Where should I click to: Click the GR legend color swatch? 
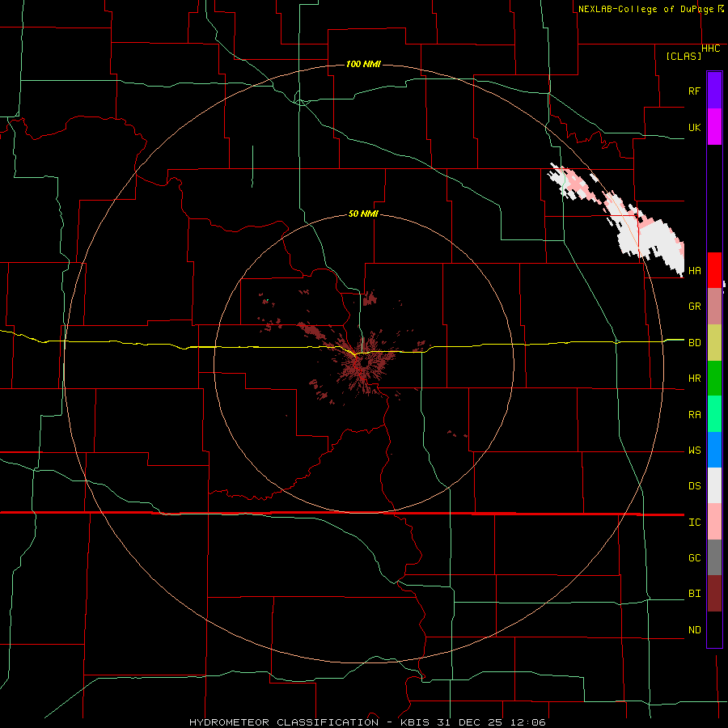pyautogui.click(x=714, y=307)
